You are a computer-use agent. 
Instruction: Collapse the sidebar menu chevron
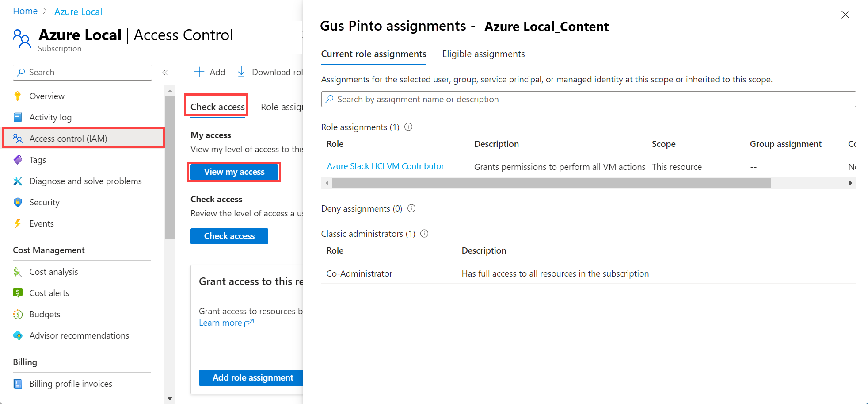coord(165,73)
